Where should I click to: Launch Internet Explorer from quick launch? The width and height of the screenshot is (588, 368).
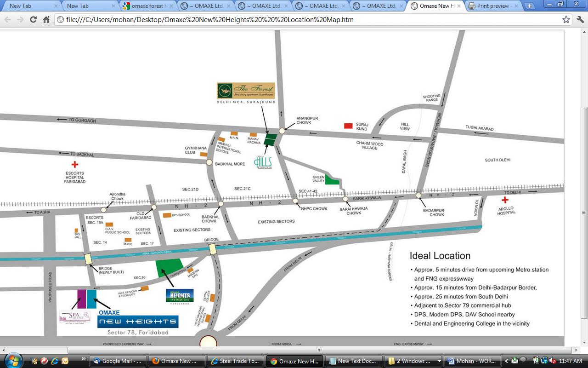click(x=55, y=361)
